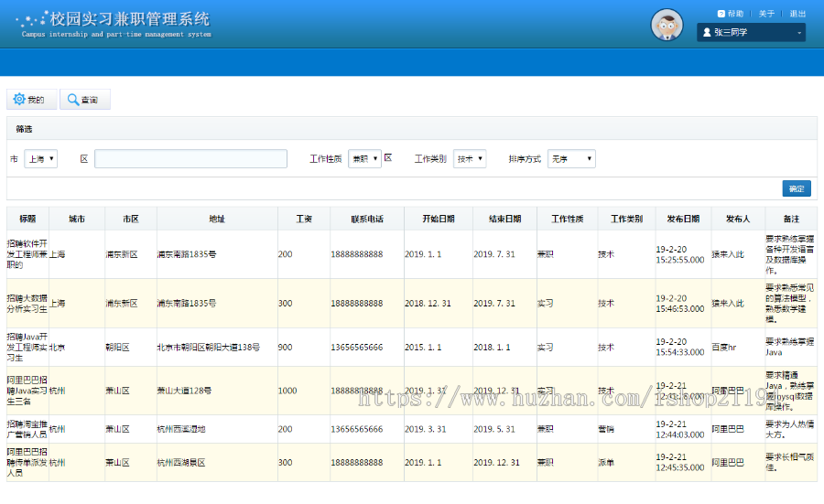Click the publish date 19-2-20 15:25:55.000
The height and width of the screenshot is (504, 824).
click(x=680, y=254)
